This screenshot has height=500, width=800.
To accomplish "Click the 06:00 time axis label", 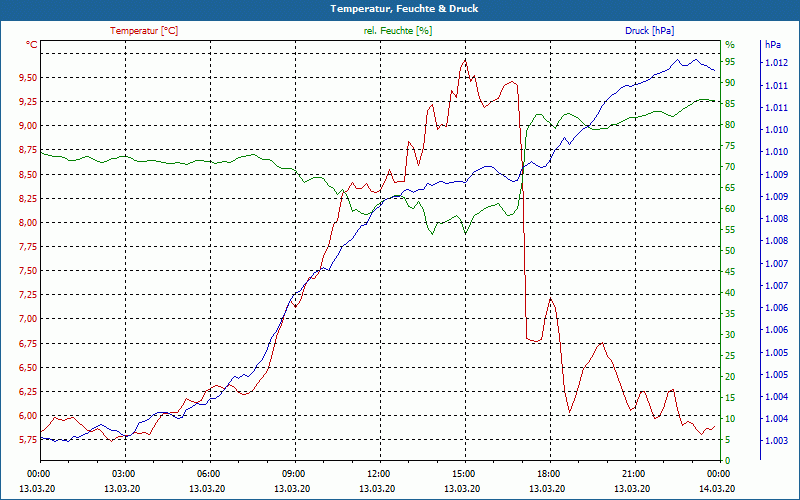I will [x=208, y=474].
